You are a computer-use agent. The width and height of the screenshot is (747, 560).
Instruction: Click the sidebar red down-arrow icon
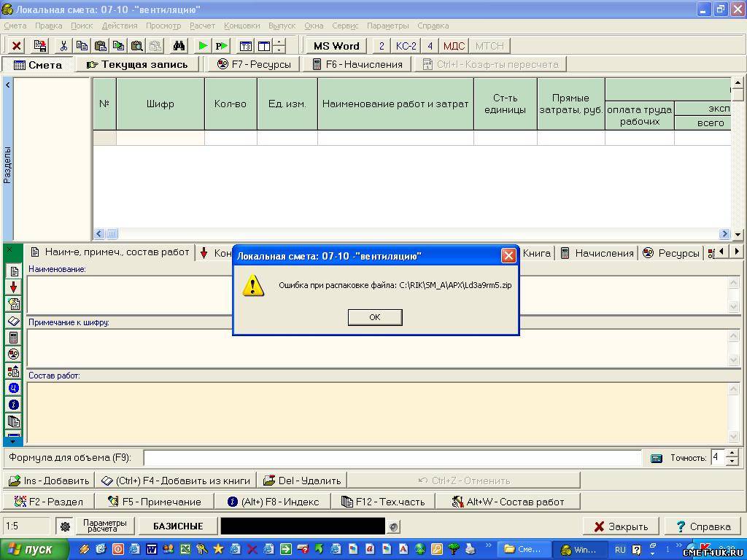click(x=14, y=287)
